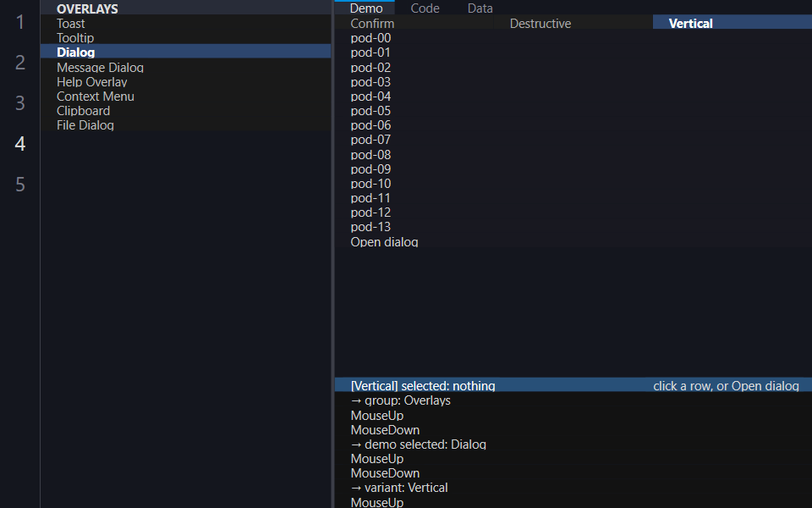Select row pod-09
The height and width of the screenshot is (508, 812).
(x=573, y=169)
